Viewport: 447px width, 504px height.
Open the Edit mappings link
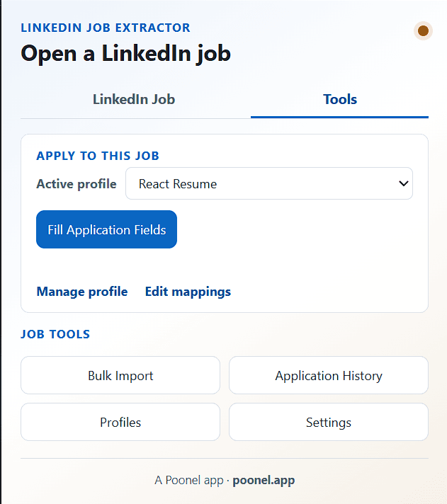point(188,292)
